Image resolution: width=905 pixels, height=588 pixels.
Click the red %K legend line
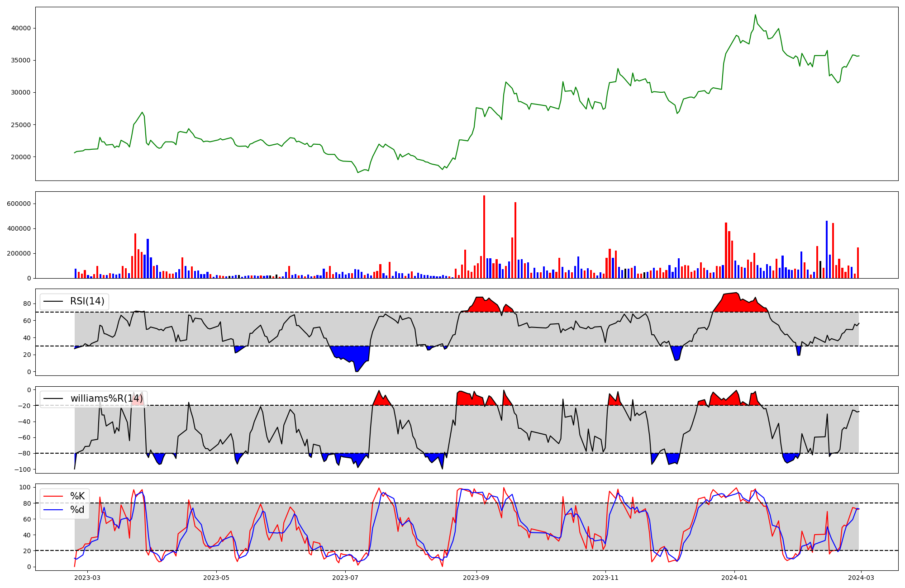tap(52, 496)
